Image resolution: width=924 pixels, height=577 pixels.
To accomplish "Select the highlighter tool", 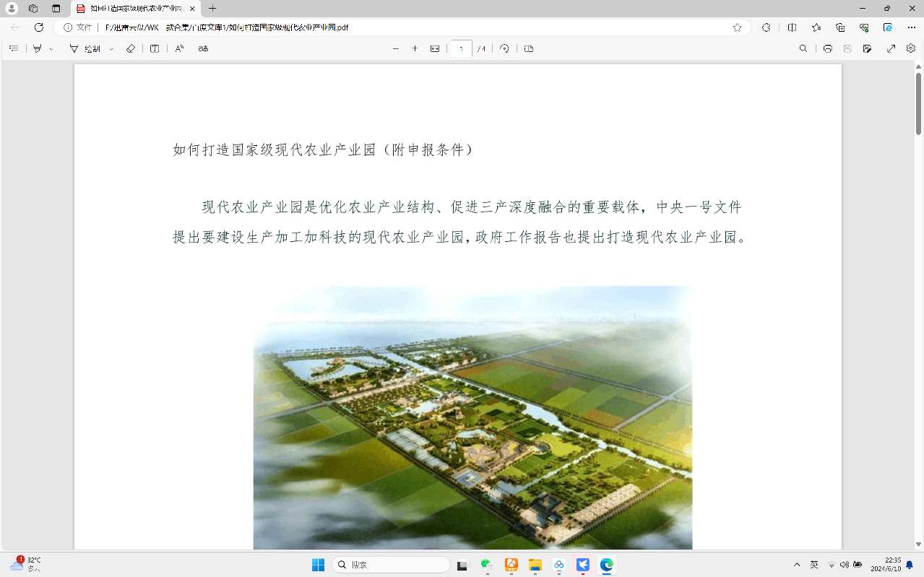I will pos(38,48).
